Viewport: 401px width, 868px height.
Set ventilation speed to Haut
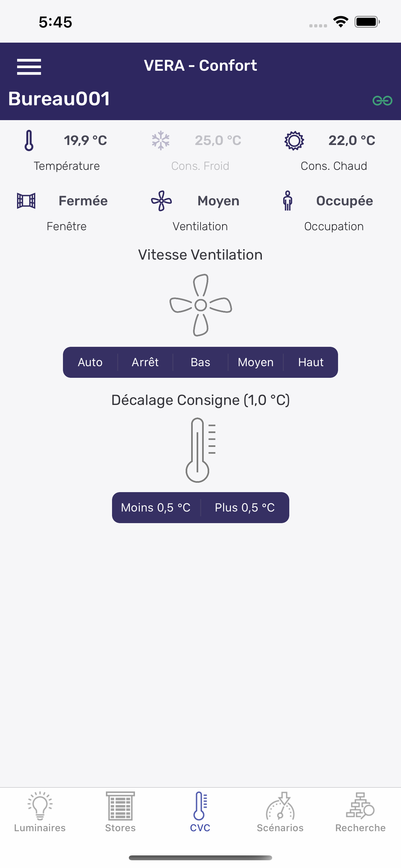[x=311, y=362]
